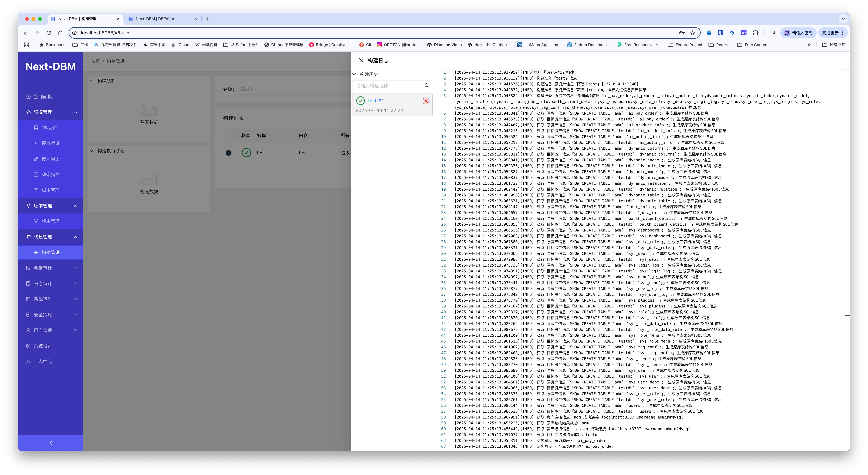The width and height of the screenshot is (868, 475).
Task: Click the browser bookmark star icon
Action: pyautogui.click(x=692, y=33)
